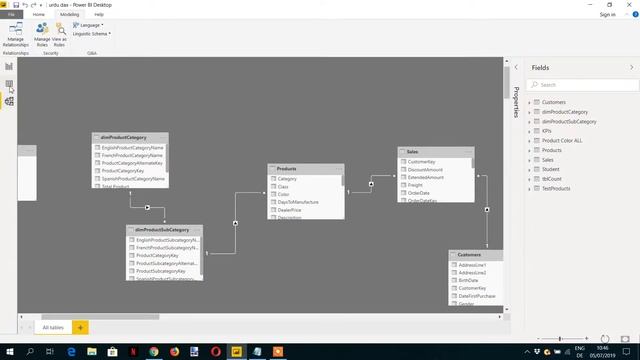Open Opera browser from taskbar
This screenshot has width=640, height=360.
(216, 351)
